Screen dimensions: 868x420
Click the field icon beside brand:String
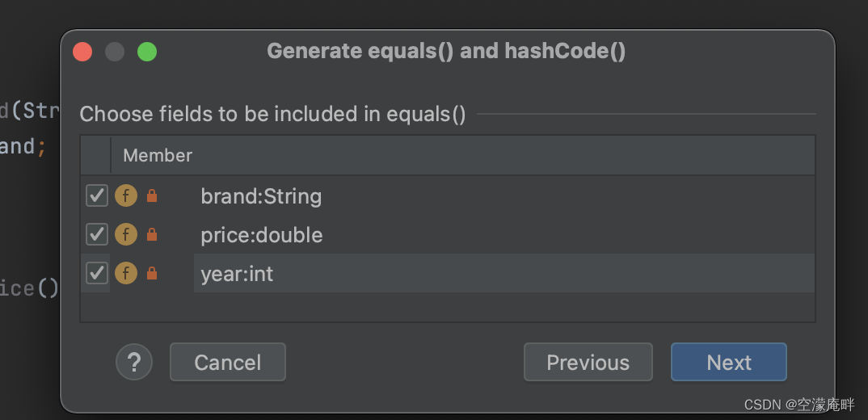click(125, 196)
